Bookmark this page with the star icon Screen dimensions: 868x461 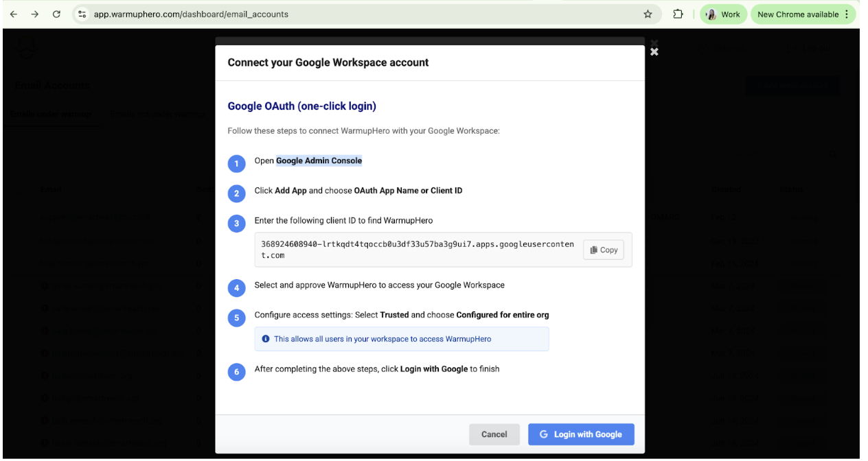[648, 14]
